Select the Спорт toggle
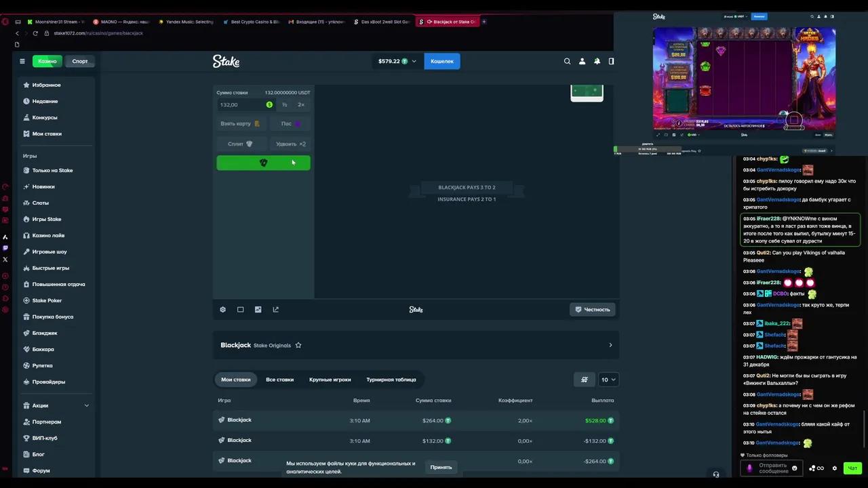 coord(80,61)
